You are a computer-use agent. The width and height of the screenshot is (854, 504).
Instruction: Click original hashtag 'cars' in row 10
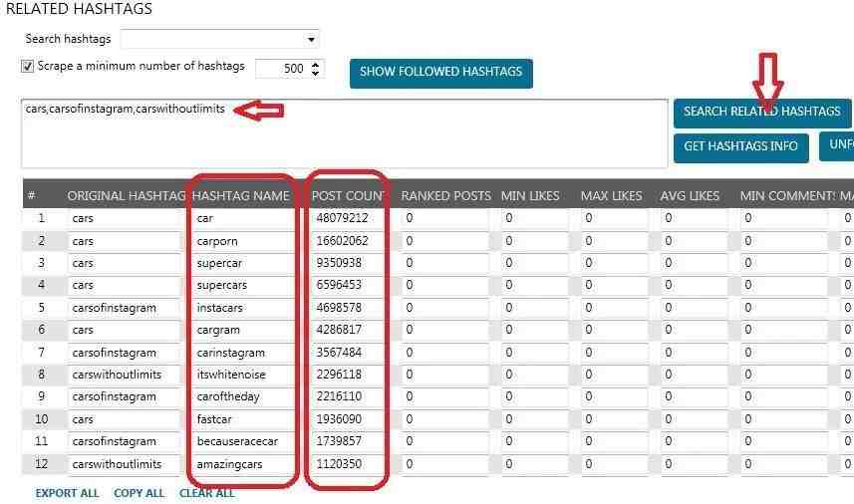(x=125, y=419)
